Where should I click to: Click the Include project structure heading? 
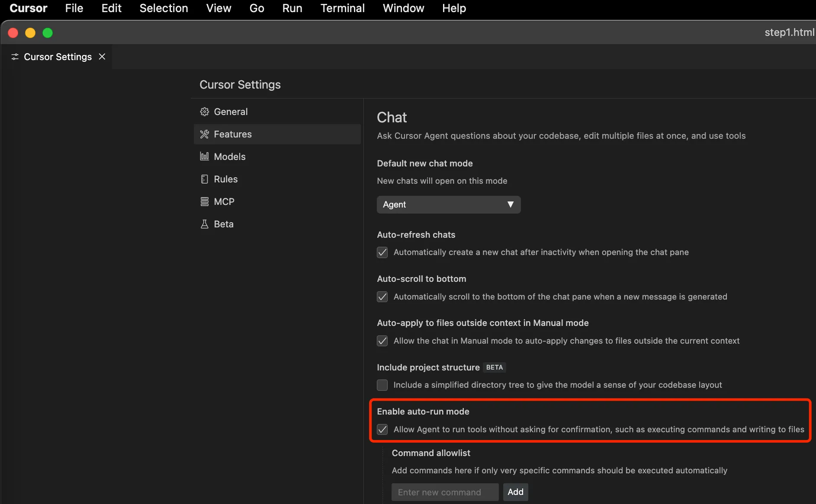(428, 367)
